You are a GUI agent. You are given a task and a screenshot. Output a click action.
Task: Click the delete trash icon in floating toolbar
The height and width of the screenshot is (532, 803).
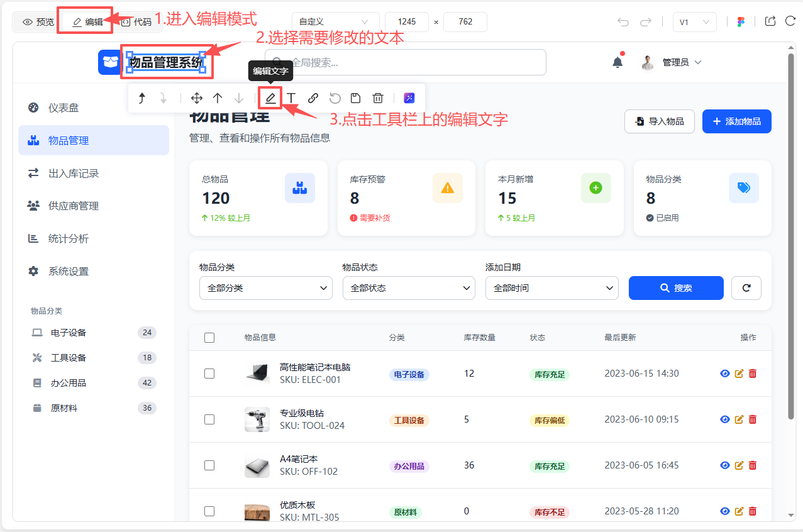[378, 98]
